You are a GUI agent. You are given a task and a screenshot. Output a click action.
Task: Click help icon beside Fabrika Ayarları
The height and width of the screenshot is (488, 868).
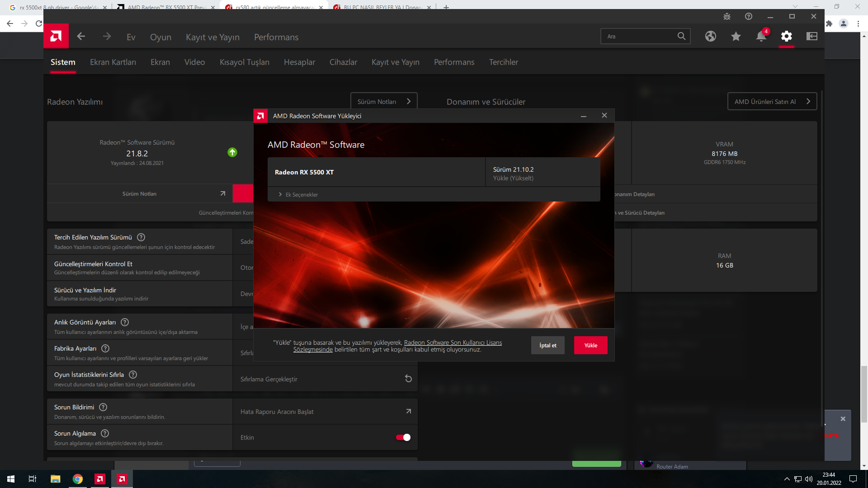(x=105, y=348)
